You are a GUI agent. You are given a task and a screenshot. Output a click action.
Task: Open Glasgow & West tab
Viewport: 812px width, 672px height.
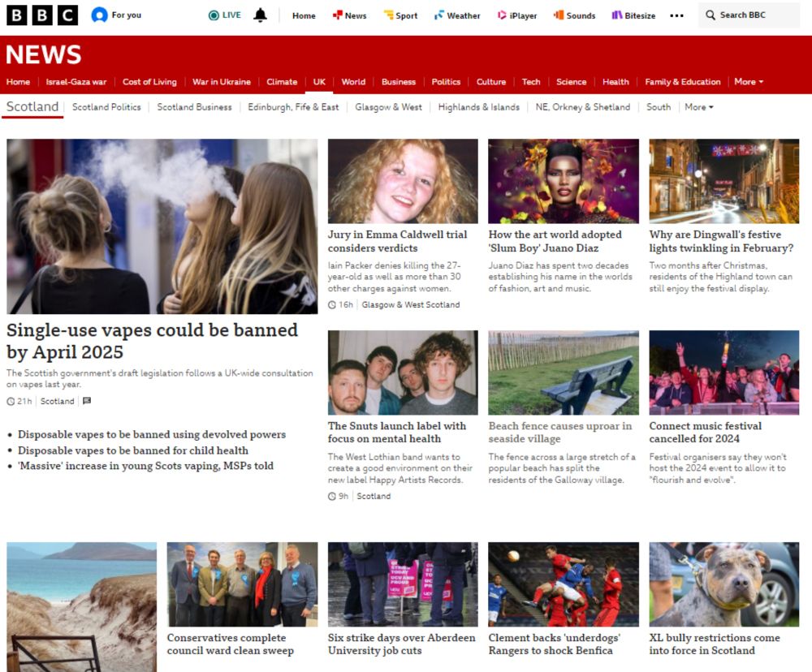(388, 107)
